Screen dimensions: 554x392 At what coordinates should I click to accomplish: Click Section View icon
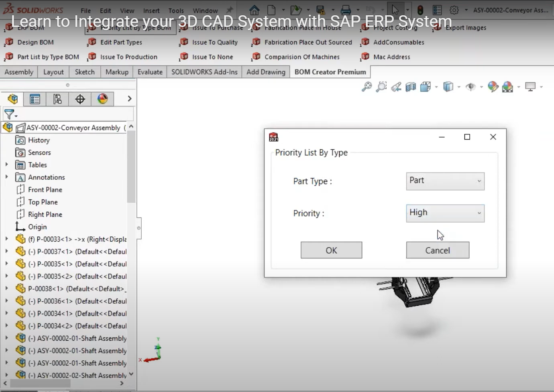click(x=411, y=87)
